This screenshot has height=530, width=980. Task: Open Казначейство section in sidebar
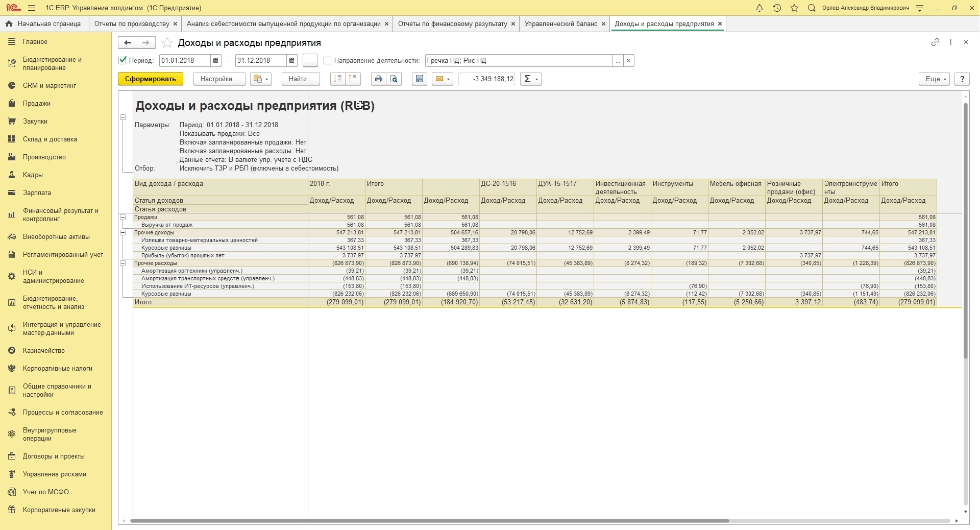pyautogui.click(x=44, y=351)
